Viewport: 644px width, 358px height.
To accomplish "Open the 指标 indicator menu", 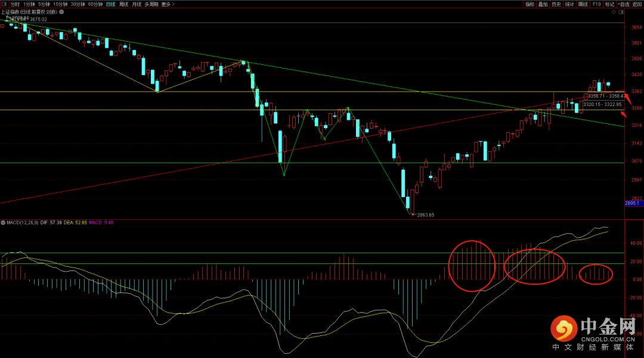I will (x=530, y=4).
